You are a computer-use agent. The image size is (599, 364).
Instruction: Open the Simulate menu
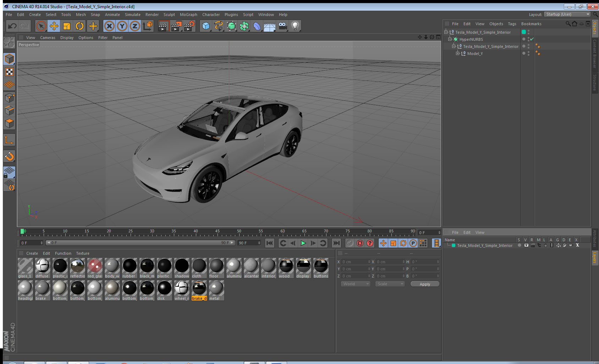click(132, 15)
